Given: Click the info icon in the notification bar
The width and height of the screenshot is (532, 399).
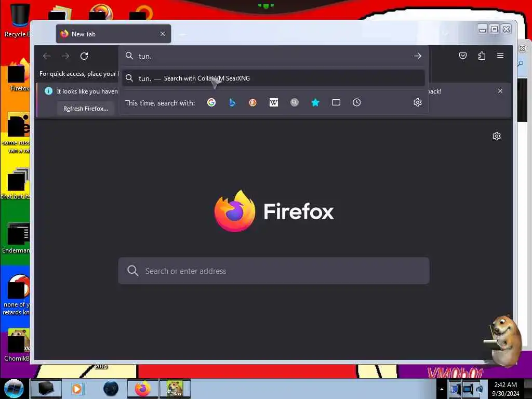Looking at the screenshot, I should 48,91.
